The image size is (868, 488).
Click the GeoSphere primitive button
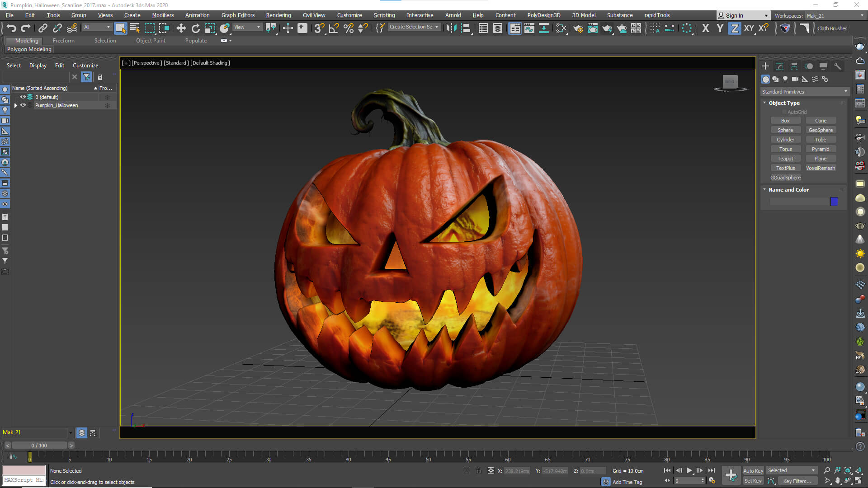point(821,130)
